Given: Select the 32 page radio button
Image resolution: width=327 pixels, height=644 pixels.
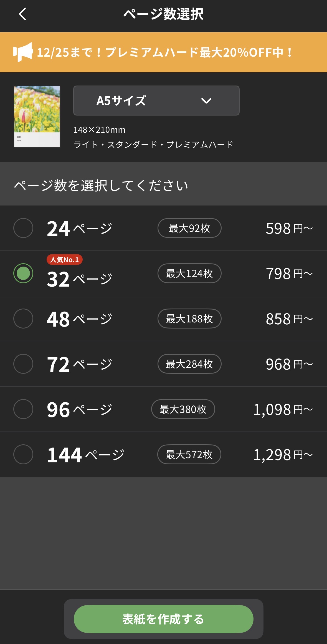Looking at the screenshot, I should coord(23,273).
